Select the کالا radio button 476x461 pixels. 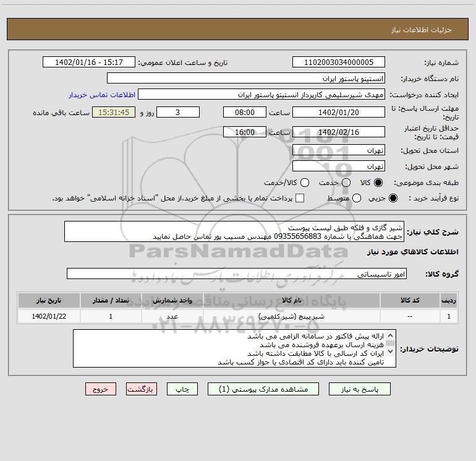point(378,183)
